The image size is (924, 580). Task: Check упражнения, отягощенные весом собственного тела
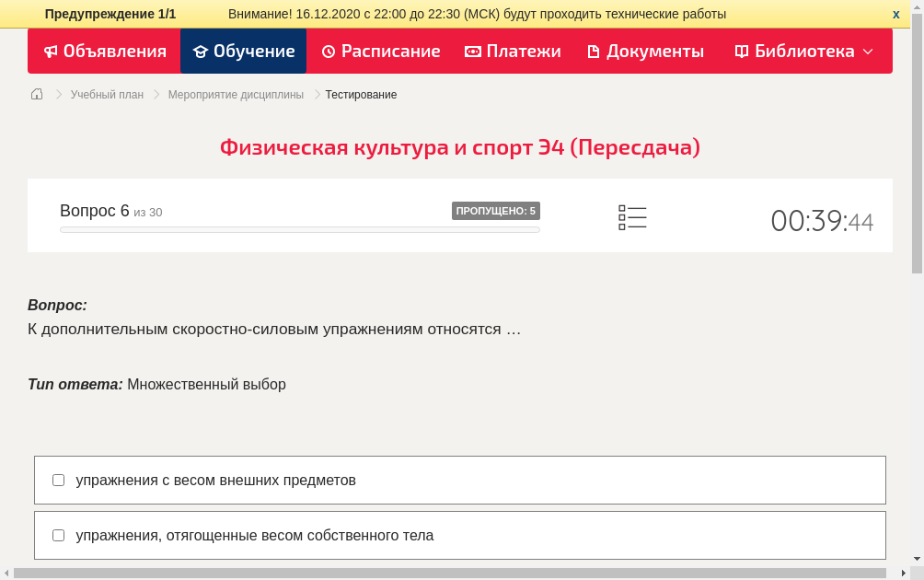click(58, 534)
